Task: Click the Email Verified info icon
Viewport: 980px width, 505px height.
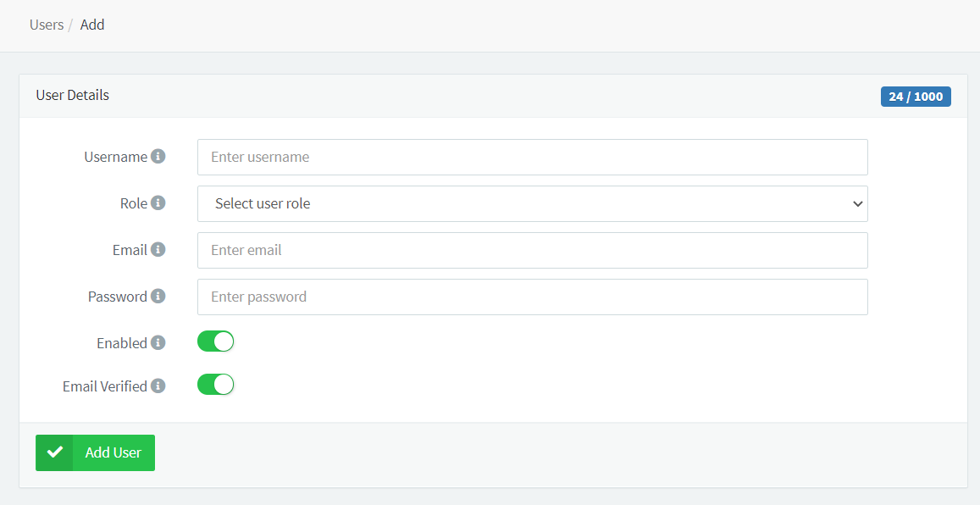Action: coord(158,386)
